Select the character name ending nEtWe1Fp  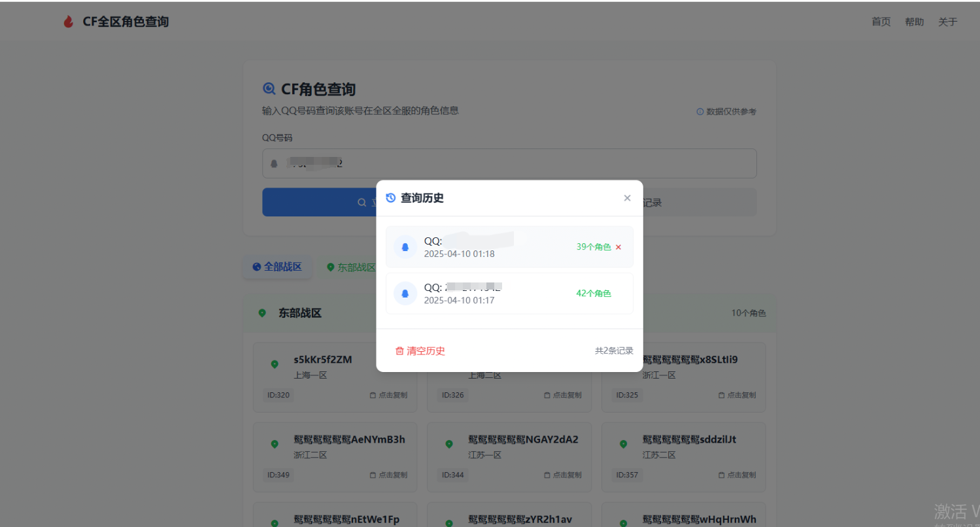[346, 520]
